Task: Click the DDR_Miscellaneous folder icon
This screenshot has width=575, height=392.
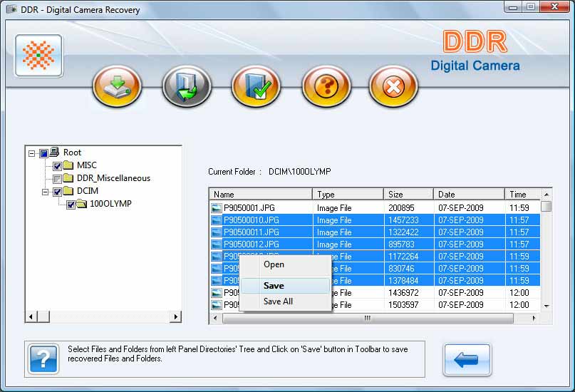Action: point(68,178)
